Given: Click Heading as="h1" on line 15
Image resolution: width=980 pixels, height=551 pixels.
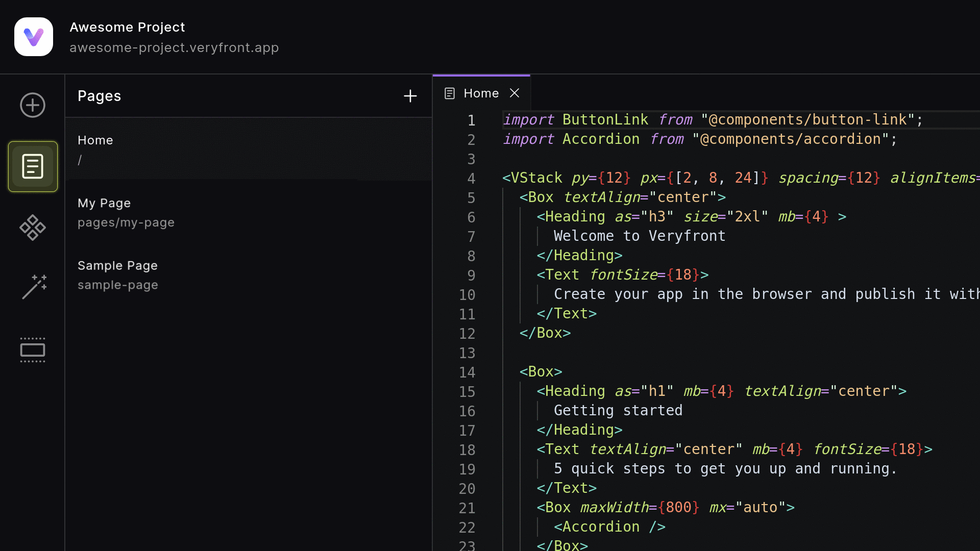Looking at the screenshot, I should coord(605,391).
